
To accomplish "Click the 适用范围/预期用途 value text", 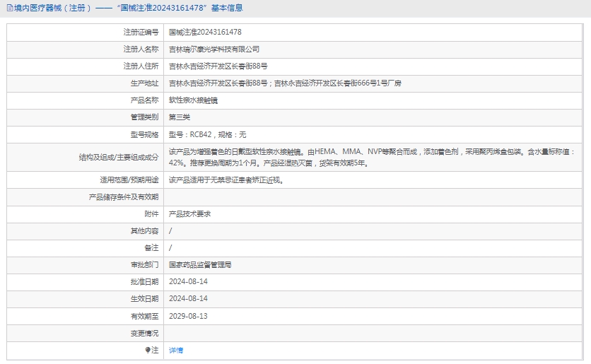I will pos(226,180).
